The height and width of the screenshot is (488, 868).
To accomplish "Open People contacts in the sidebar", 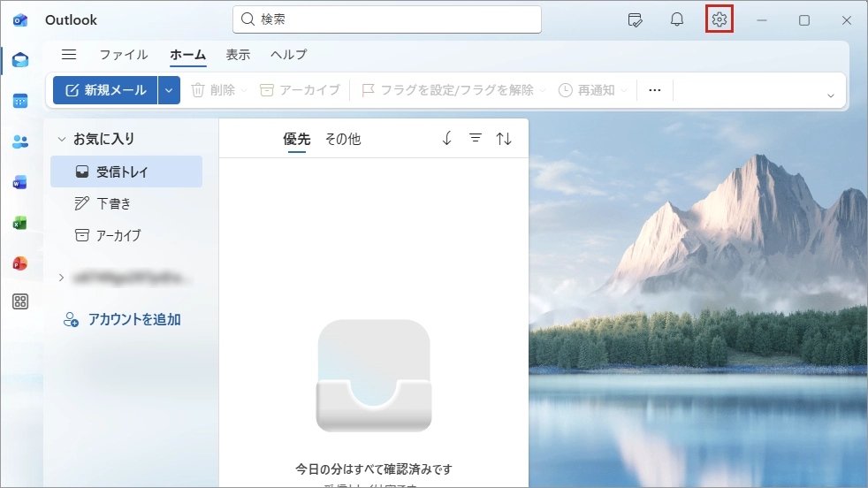I will [19, 141].
